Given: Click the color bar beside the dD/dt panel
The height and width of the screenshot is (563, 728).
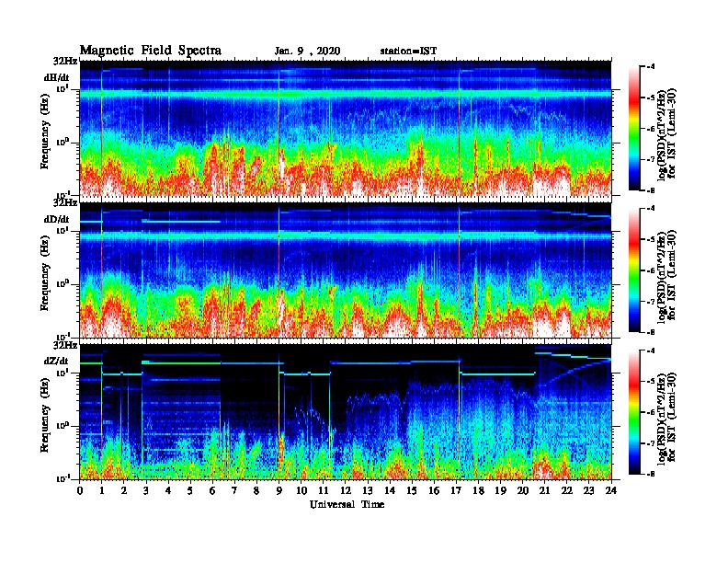Looking at the screenshot, I should tap(634, 270).
